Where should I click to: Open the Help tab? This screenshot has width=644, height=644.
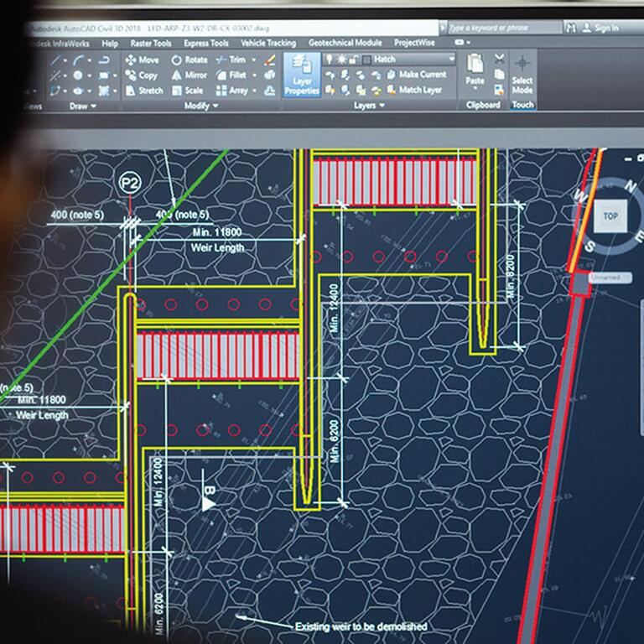click(x=110, y=43)
